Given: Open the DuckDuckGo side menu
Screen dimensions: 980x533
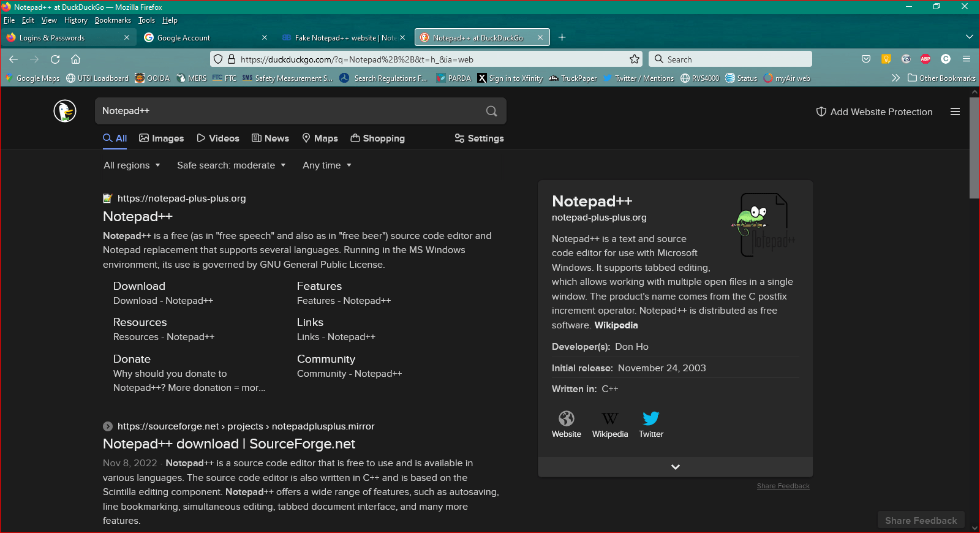Looking at the screenshot, I should point(955,112).
